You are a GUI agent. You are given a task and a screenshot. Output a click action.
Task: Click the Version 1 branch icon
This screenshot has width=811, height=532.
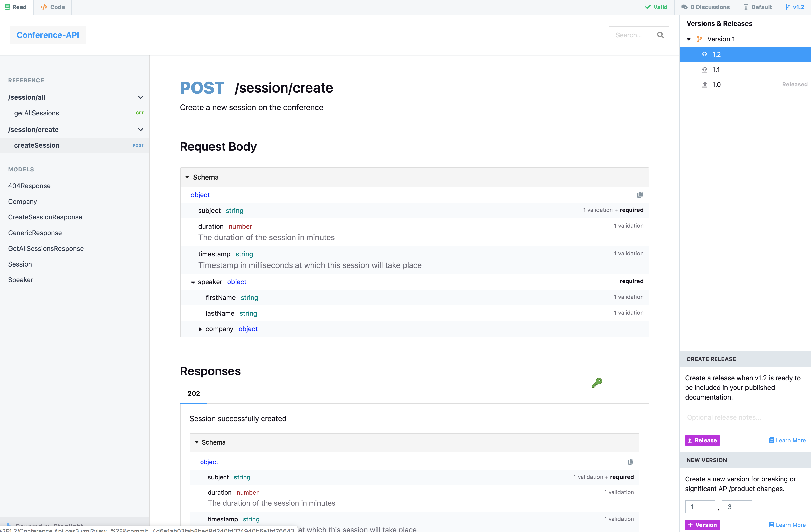pyautogui.click(x=700, y=39)
